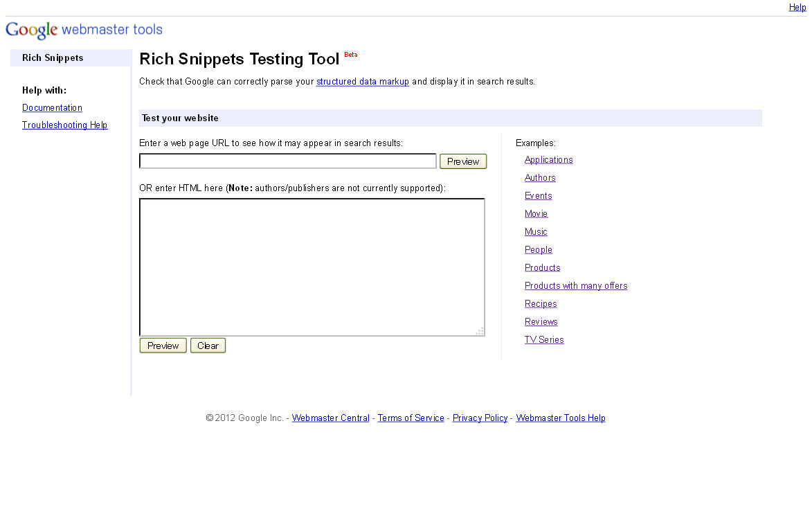Open Privacy Policy footer link
Screen dimensions: 812x518
(480, 418)
